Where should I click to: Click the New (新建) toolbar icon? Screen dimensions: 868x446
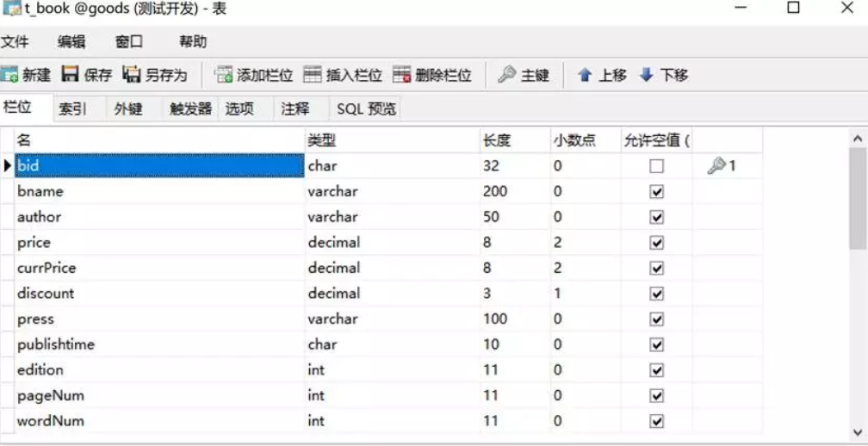point(10,75)
